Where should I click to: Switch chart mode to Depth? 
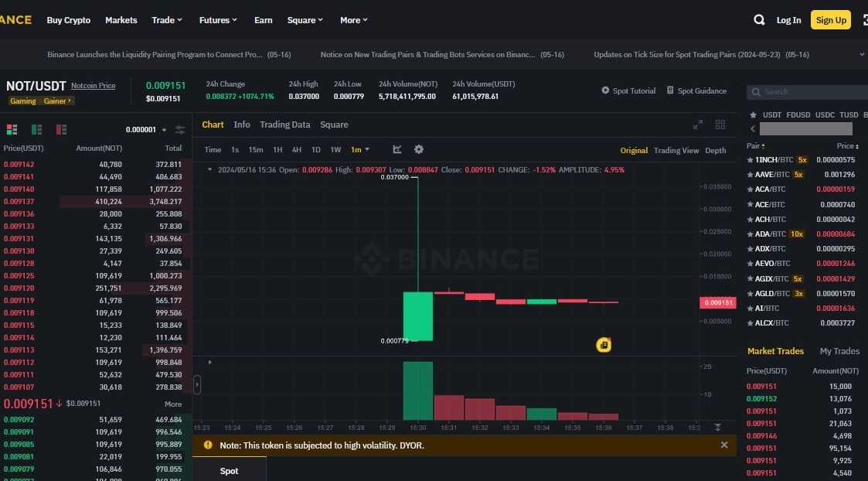[x=715, y=150]
